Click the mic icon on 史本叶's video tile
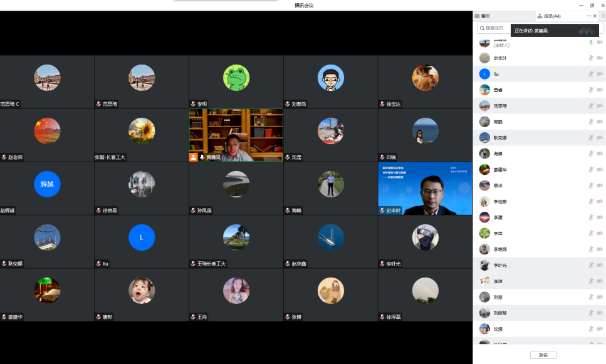This screenshot has width=606, height=364. [x=382, y=211]
